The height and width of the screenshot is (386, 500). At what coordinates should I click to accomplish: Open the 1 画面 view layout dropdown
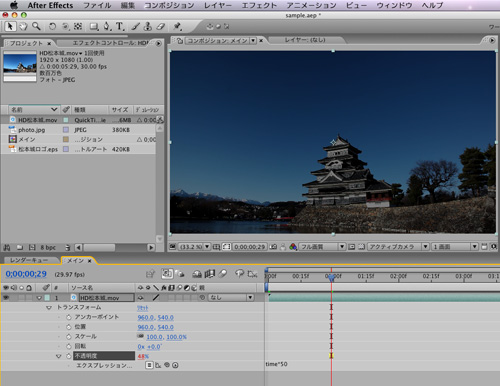455,247
